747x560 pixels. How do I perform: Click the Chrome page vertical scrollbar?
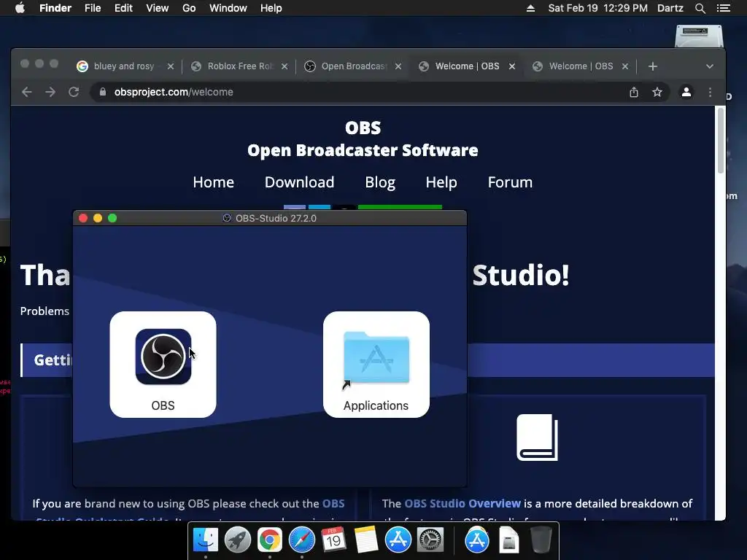pyautogui.click(x=720, y=141)
